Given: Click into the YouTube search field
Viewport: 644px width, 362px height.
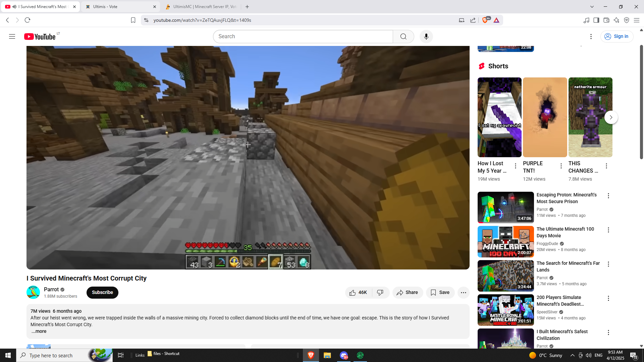Looking at the screenshot, I should (303, 37).
